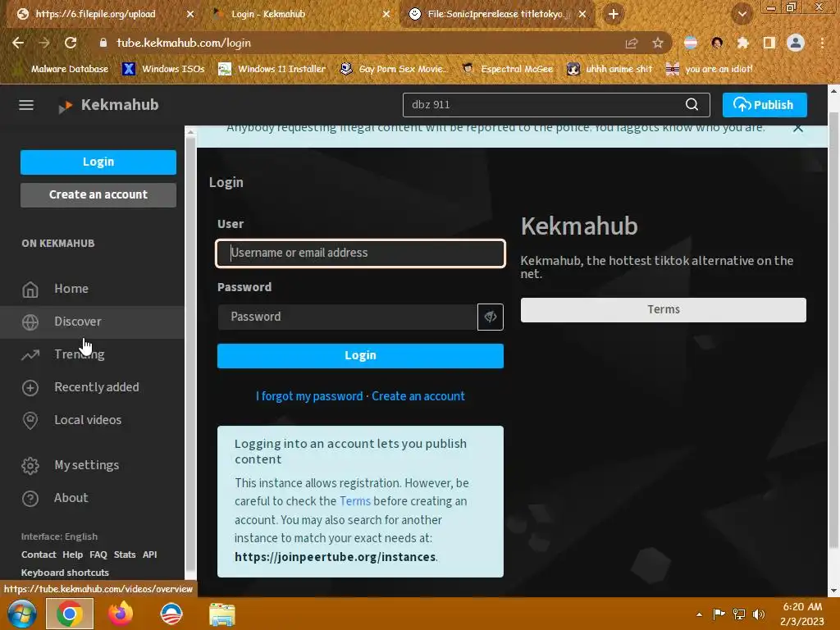Open a new browser tab
The height and width of the screenshot is (630, 840).
pos(614,15)
